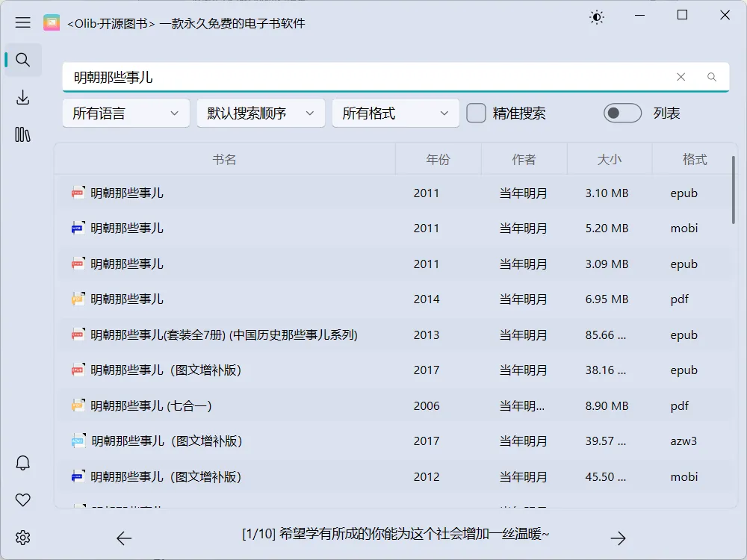Toggle light/dark theme icon
This screenshot has width=747, height=560.
596,18
